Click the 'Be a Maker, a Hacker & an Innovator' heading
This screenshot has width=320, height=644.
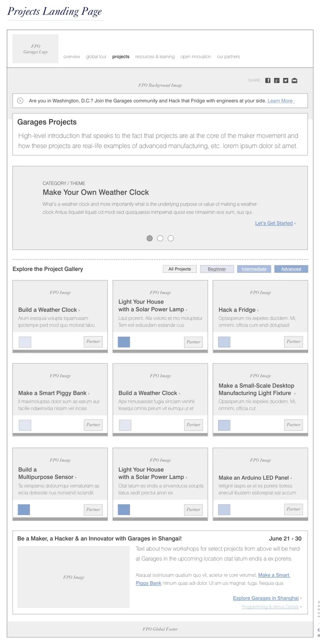click(x=99, y=538)
